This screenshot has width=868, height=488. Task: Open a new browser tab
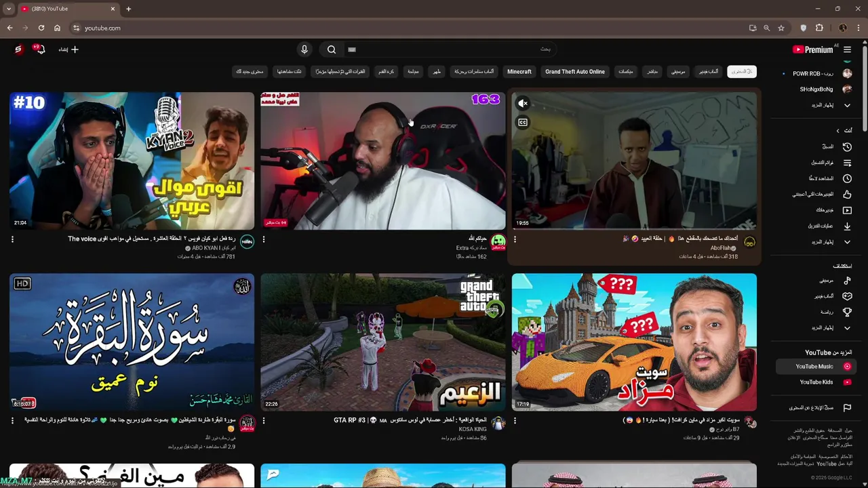pyautogui.click(x=128, y=9)
